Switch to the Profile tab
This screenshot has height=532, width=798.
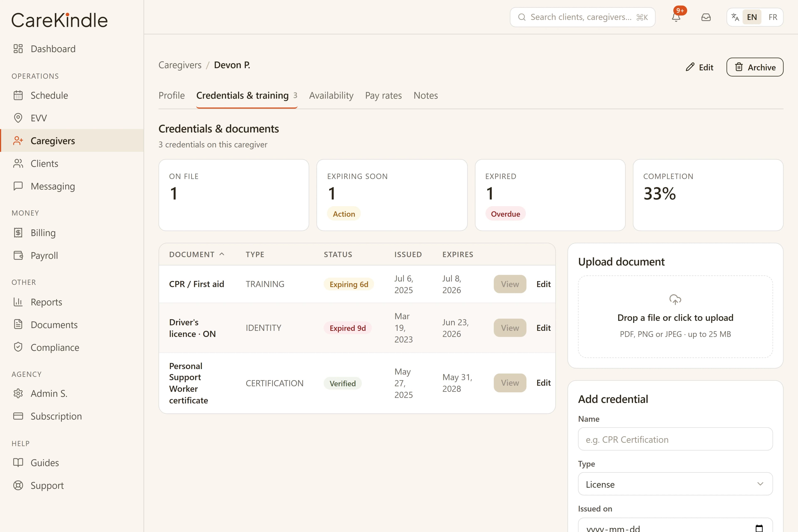[x=172, y=96]
